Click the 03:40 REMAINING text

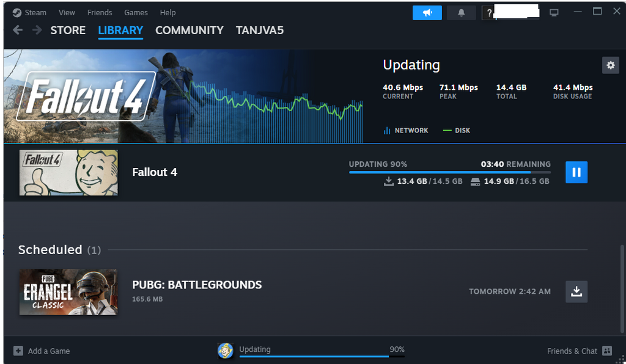tap(515, 164)
